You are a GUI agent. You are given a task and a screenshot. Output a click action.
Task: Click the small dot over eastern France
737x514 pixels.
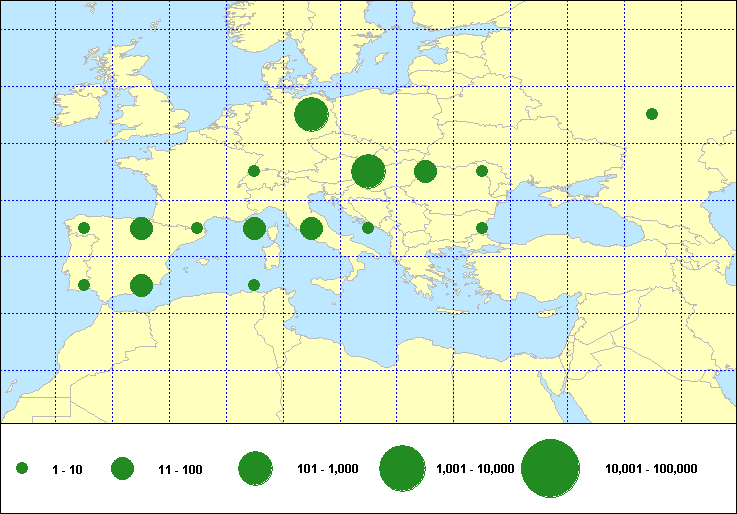[254, 171]
